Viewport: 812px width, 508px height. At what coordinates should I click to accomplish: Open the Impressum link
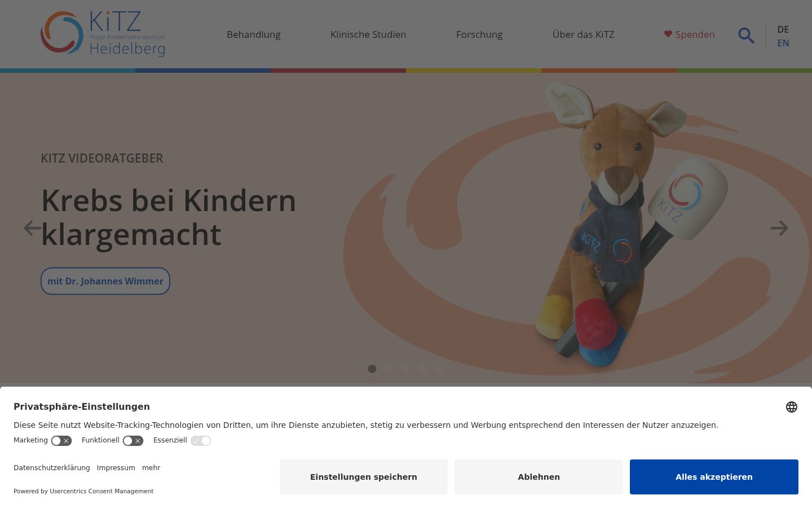(116, 468)
